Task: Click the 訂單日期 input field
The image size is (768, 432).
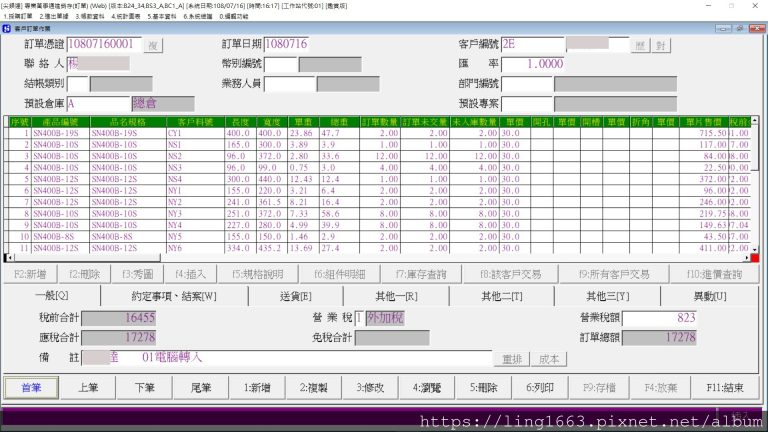Action: pyautogui.click(x=286, y=44)
